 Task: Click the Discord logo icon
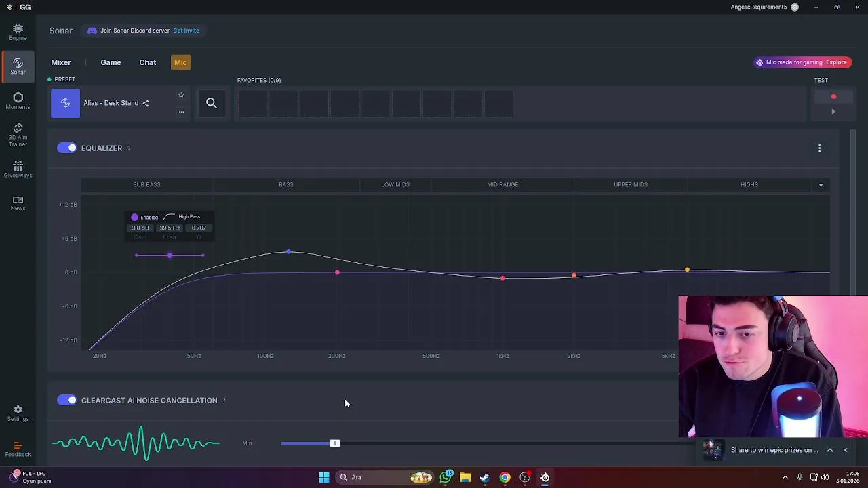92,30
